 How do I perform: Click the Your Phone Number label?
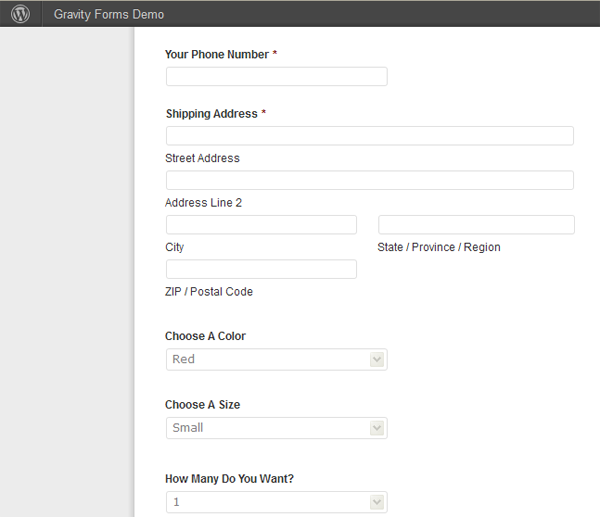[217, 55]
